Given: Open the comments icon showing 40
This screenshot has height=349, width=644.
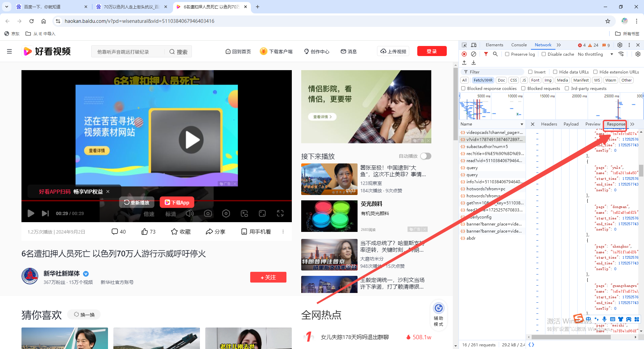Looking at the screenshot, I should point(118,232).
